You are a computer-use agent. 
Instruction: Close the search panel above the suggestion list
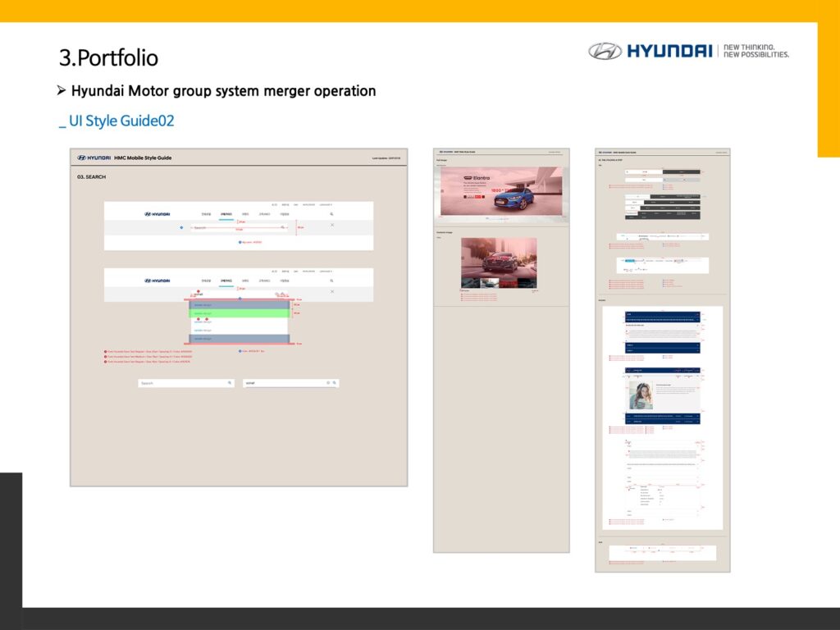pyautogui.click(x=332, y=291)
